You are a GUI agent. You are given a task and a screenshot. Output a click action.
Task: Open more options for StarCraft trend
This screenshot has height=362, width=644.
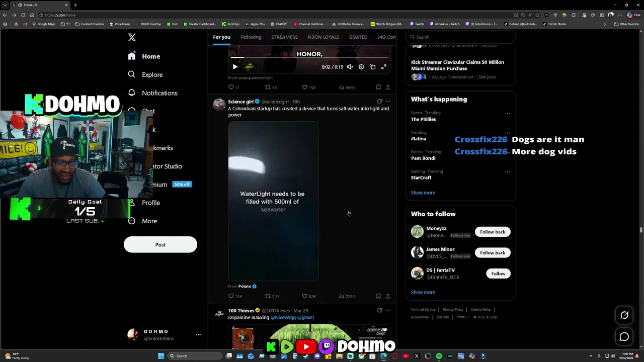507,172
